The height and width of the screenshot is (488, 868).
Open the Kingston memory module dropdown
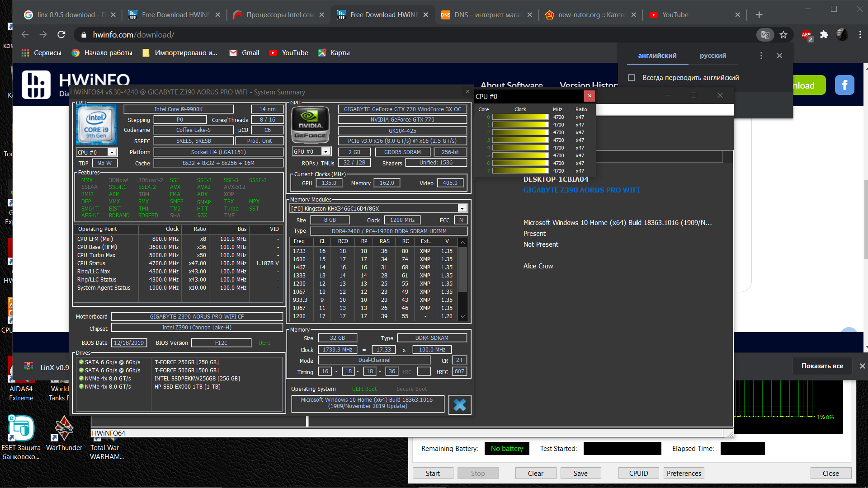(x=462, y=208)
